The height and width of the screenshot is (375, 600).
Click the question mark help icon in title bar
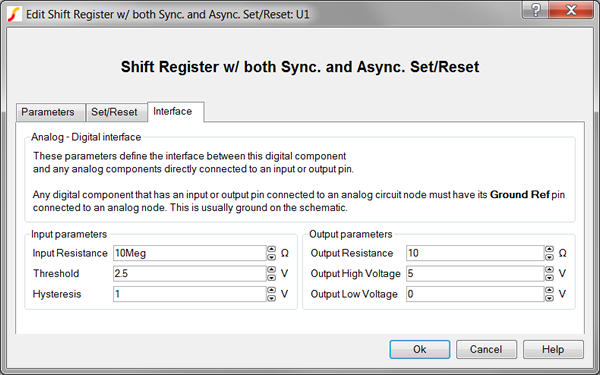536,10
